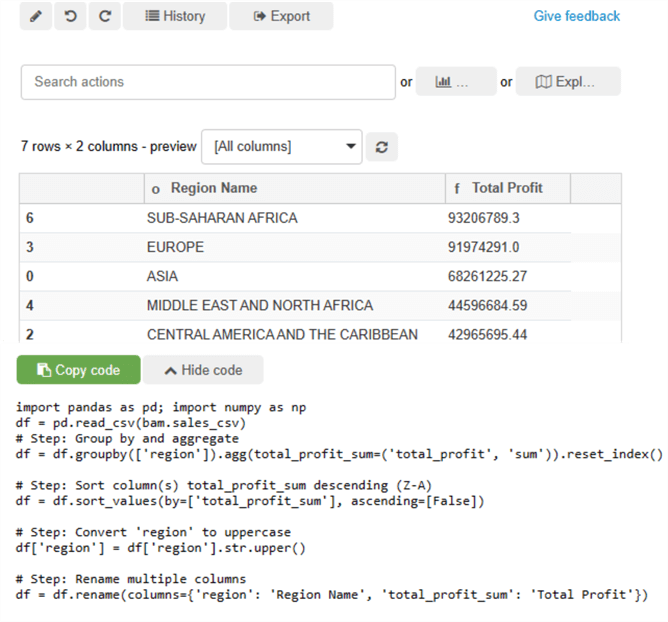Open the Give feedback link
This screenshot has height=622, width=668.
[x=576, y=16]
